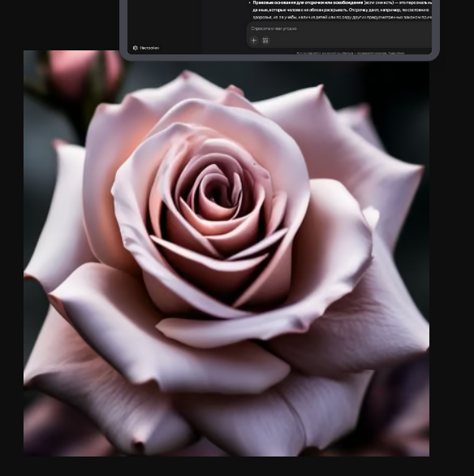Open Настройки from the sidebar bottom
Screen dimensions: 474x476
point(146,48)
